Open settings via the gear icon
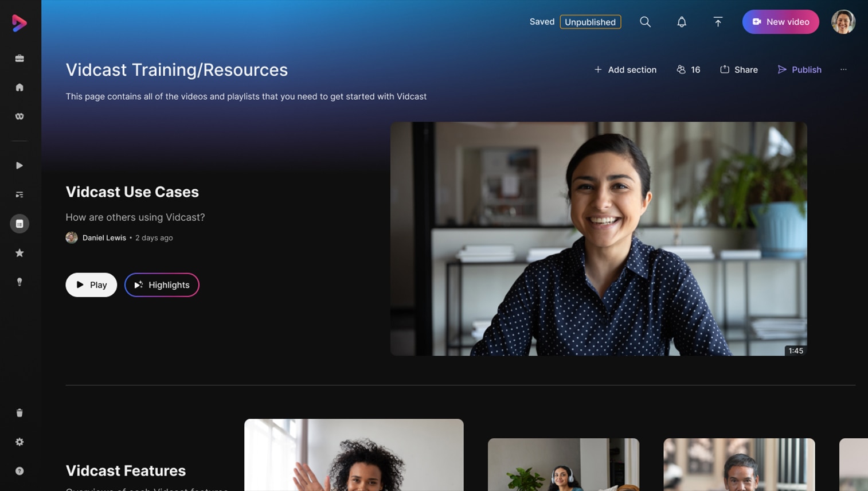The width and height of the screenshot is (868, 491). coord(19,442)
